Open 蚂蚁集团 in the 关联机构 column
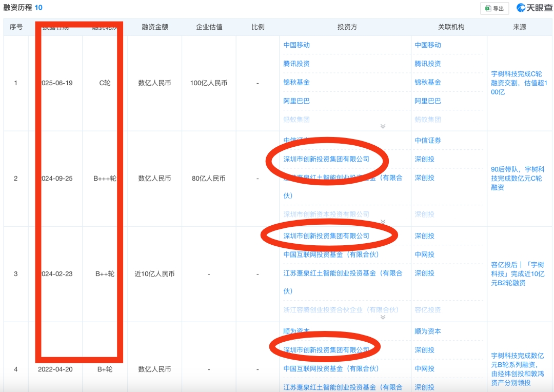Screen dimensions: 554x392 click(428, 120)
